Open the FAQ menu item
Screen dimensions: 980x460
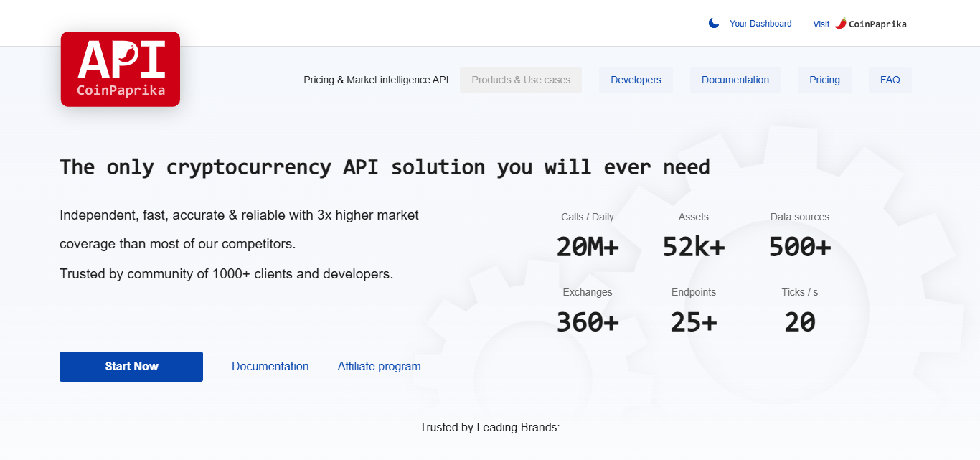tap(890, 80)
